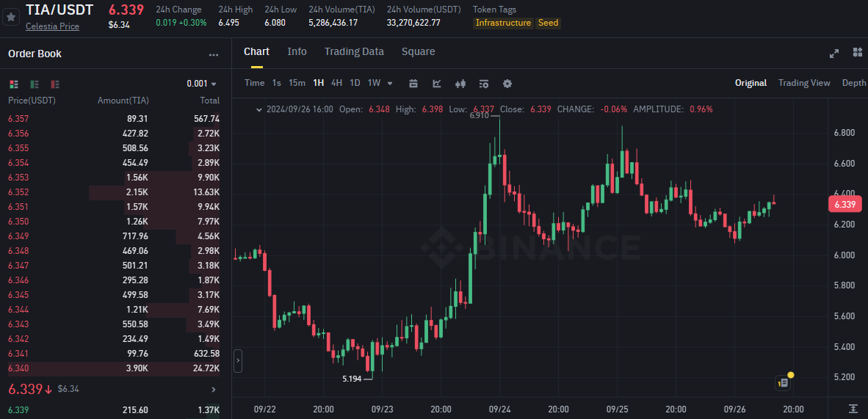This screenshot has width=868, height=419.
Task: Click the 6.350 ask price
Action: (18, 222)
